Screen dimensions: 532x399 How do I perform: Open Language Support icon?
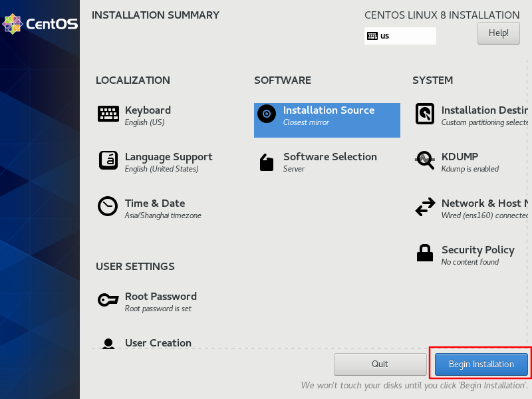coord(108,160)
